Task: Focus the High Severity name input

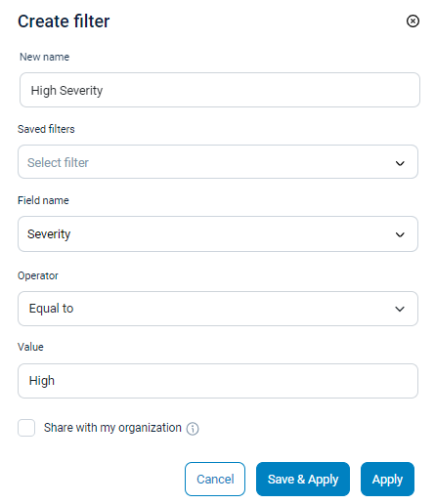Action: [x=220, y=90]
